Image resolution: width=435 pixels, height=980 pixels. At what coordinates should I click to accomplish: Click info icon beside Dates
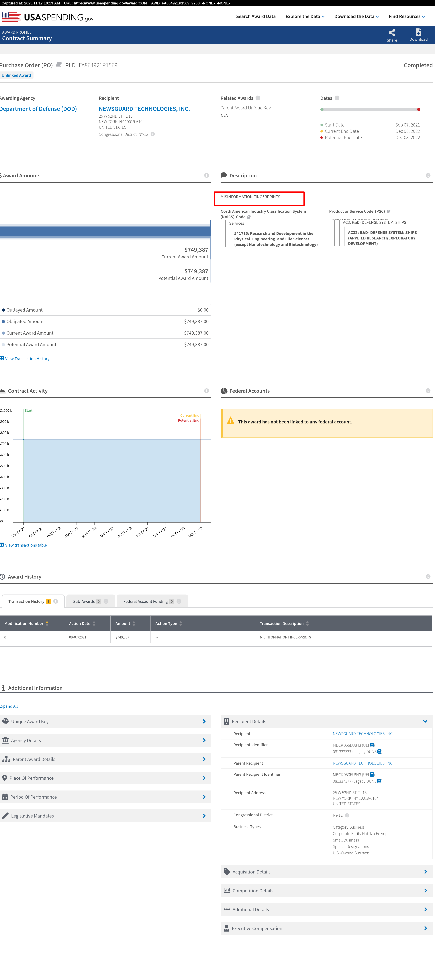337,98
